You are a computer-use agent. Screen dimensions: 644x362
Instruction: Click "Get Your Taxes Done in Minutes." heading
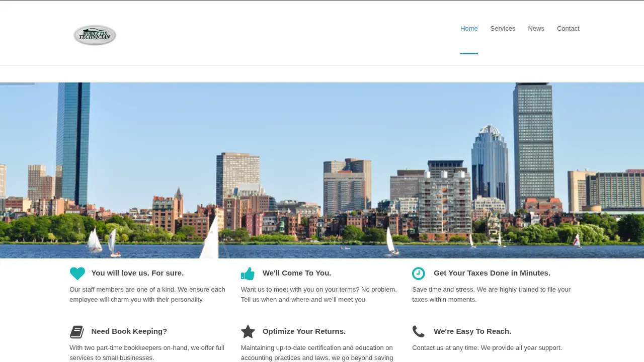coord(492,273)
